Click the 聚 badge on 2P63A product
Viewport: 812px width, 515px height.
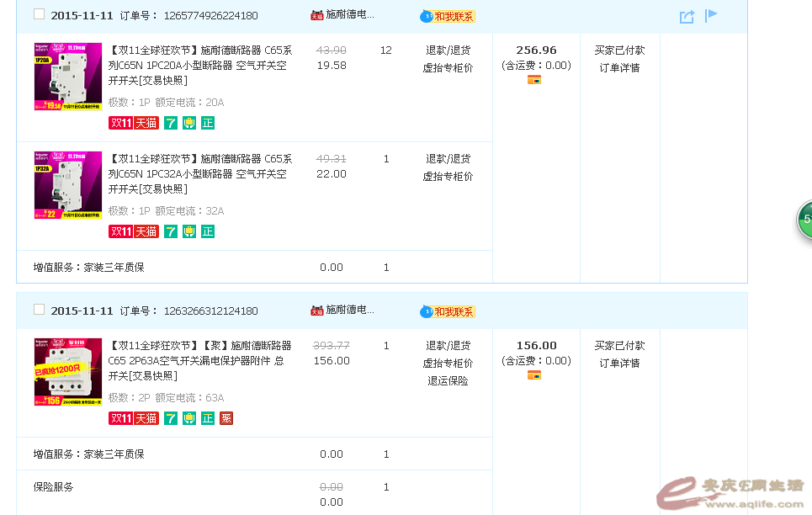[x=226, y=418]
